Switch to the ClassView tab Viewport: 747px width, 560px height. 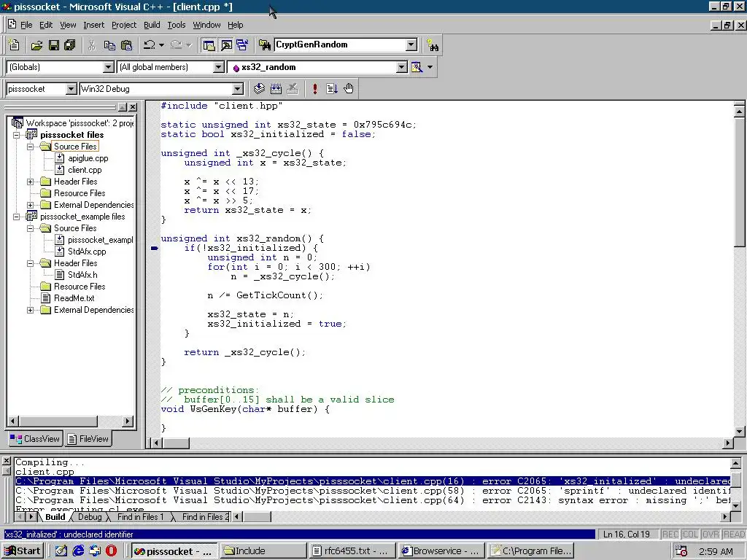[35, 438]
